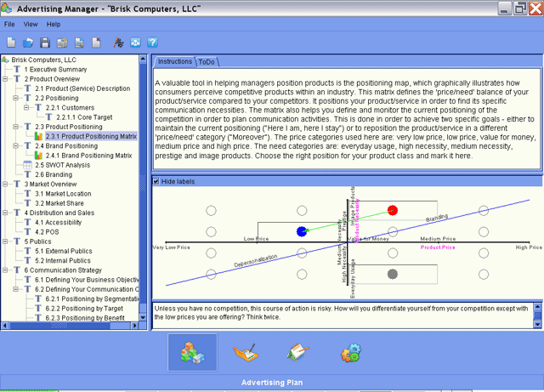544x392 pixels.
Task: Click tree panel horizontal scrollbar left arrow
Action: 5,326
